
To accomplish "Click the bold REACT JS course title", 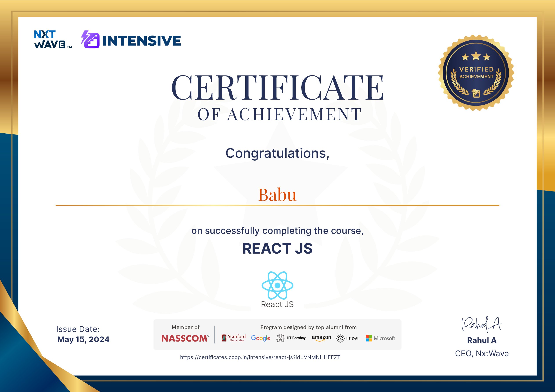I will click(x=277, y=248).
